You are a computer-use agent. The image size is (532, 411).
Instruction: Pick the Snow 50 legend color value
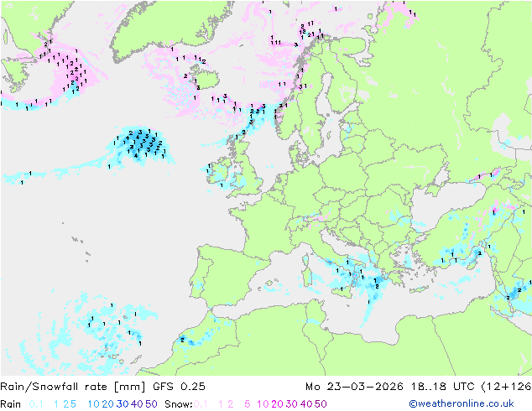321,404
